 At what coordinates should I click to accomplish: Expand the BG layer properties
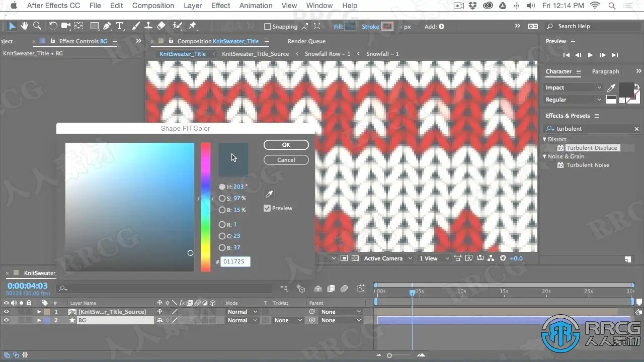click(39, 320)
